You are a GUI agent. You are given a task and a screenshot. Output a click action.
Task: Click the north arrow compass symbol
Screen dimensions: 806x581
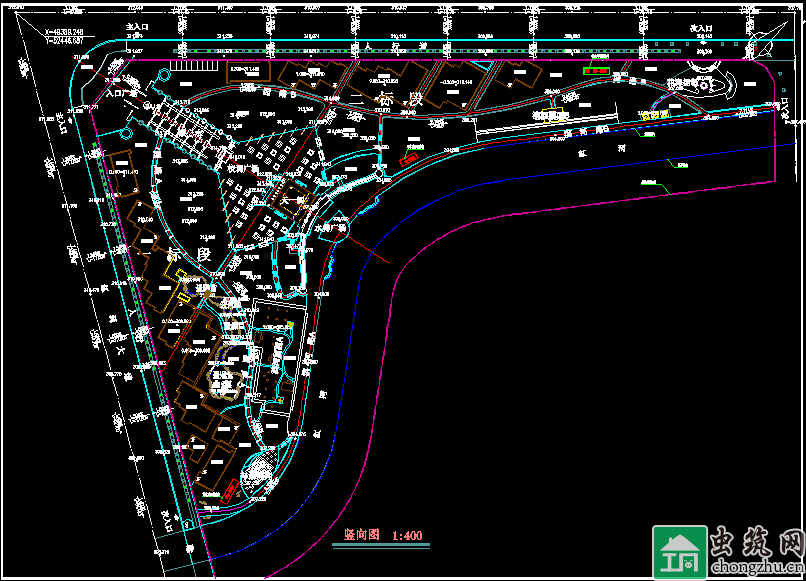click(x=762, y=43)
